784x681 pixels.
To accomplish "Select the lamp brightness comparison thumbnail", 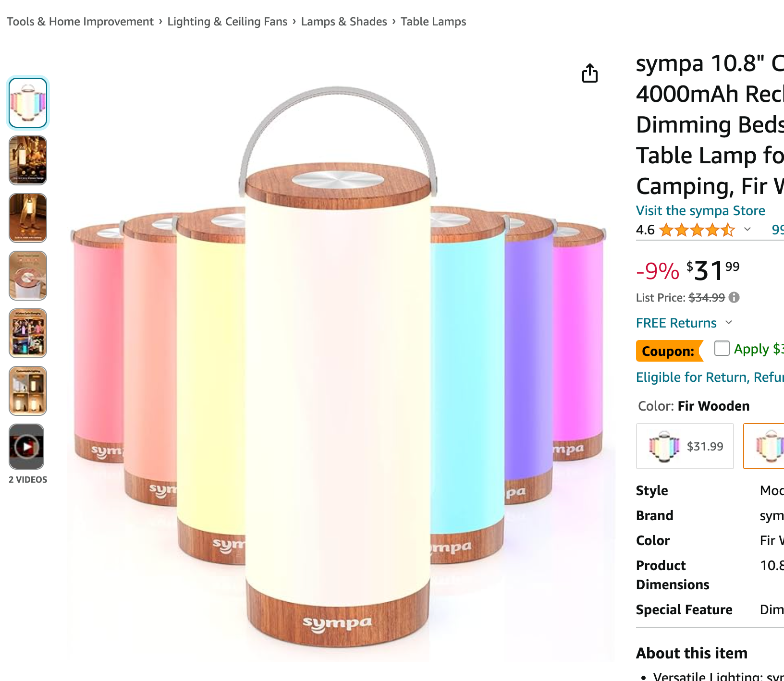I will 28,391.
